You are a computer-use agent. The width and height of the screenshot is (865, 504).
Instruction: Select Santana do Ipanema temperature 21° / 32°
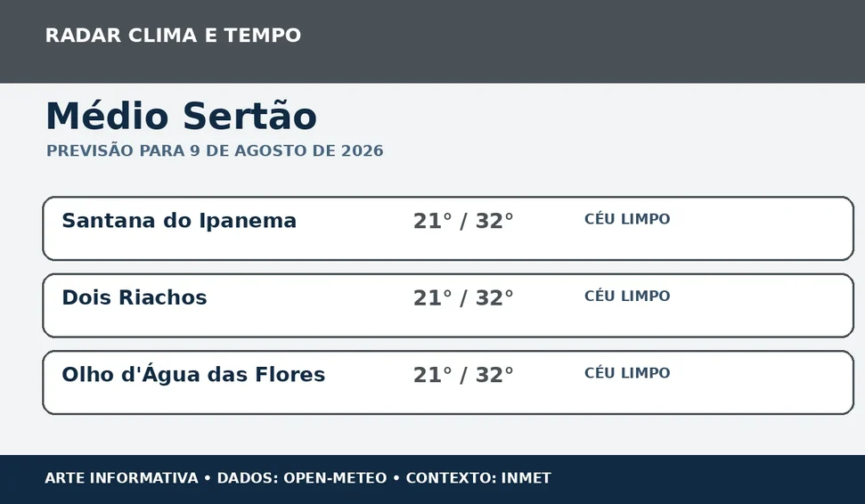coord(463,221)
